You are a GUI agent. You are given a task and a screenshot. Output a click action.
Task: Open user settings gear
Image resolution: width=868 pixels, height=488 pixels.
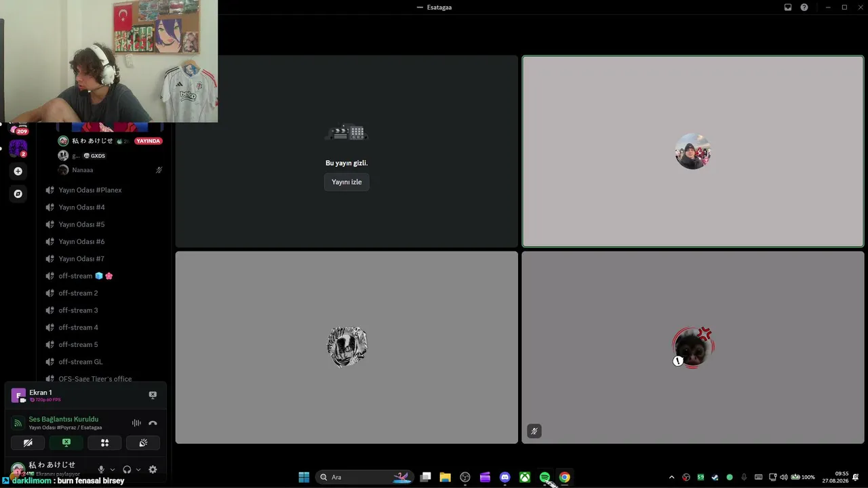point(153,469)
